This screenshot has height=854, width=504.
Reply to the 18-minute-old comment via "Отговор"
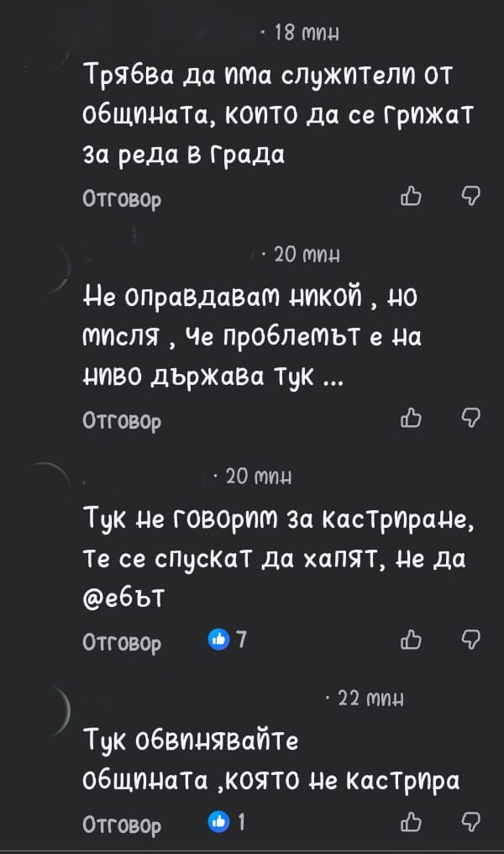click(123, 199)
